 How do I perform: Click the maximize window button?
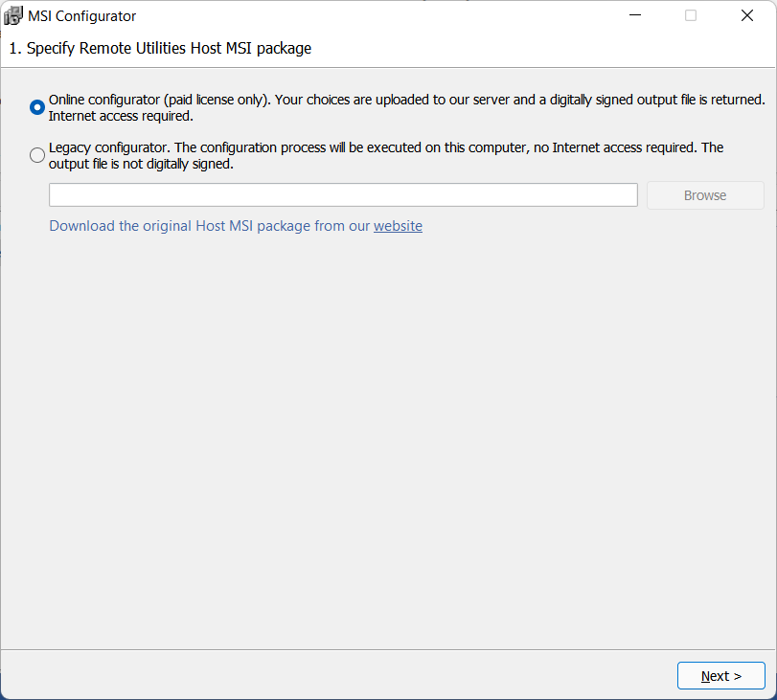point(690,15)
